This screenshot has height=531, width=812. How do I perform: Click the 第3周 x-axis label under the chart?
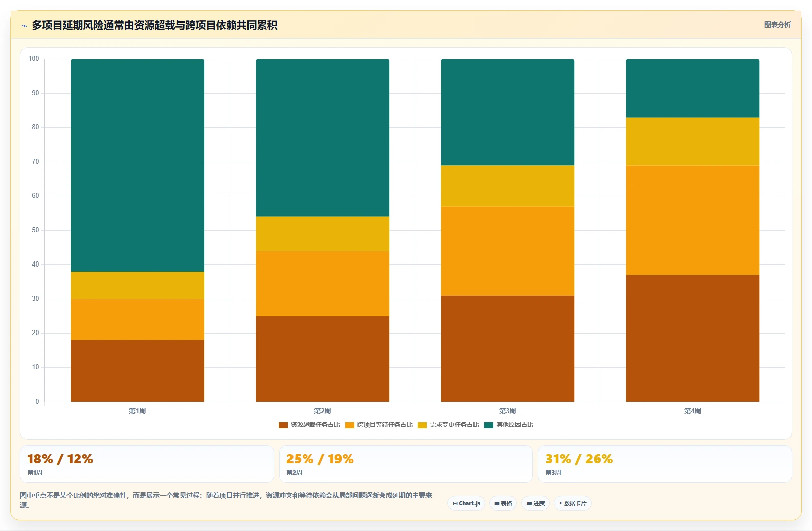click(508, 411)
